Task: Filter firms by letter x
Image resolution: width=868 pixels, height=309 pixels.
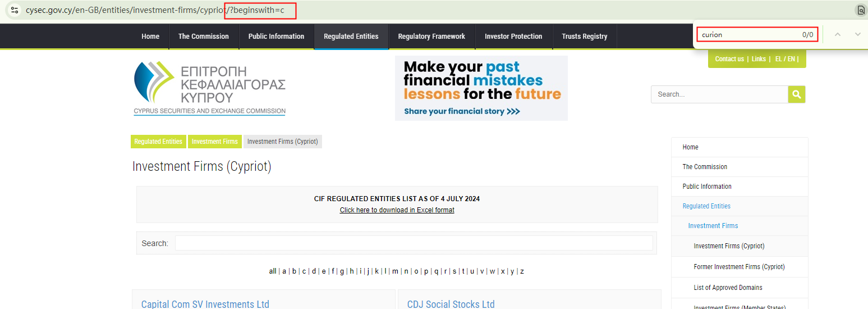Action: pyautogui.click(x=503, y=271)
